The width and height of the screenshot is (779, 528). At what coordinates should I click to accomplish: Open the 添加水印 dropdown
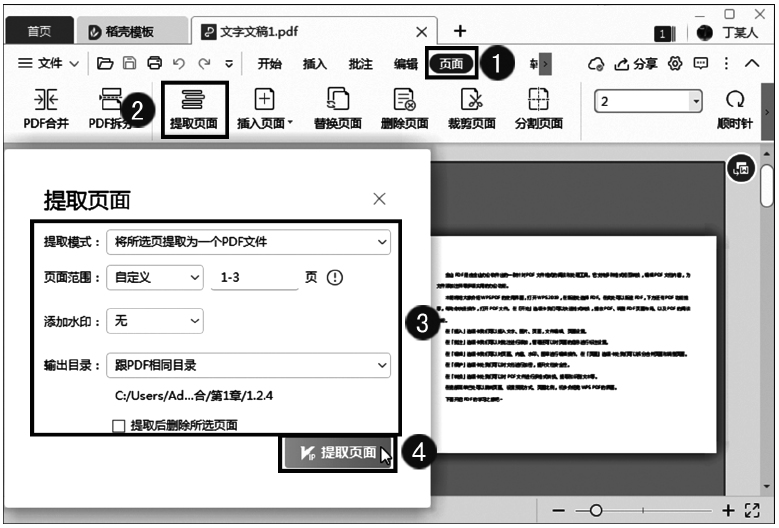point(155,321)
